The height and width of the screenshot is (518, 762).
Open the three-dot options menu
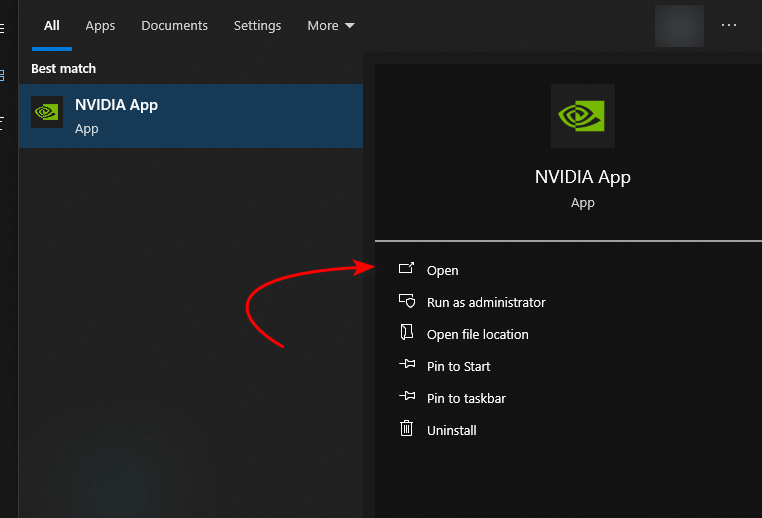click(728, 25)
